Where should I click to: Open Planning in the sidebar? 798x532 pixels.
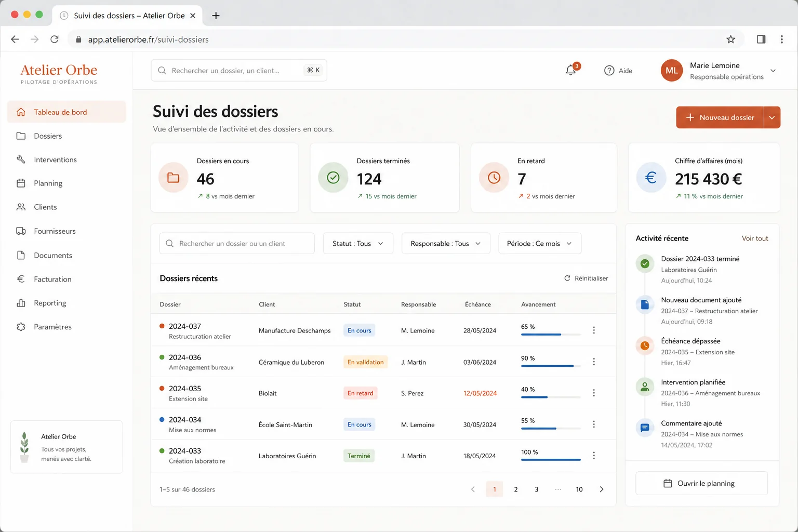pos(66,183)
